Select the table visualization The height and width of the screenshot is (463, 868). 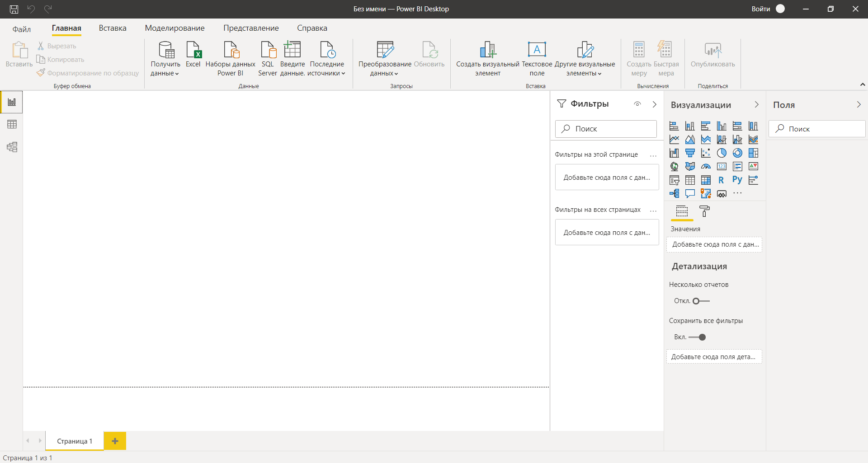(690, 180)
